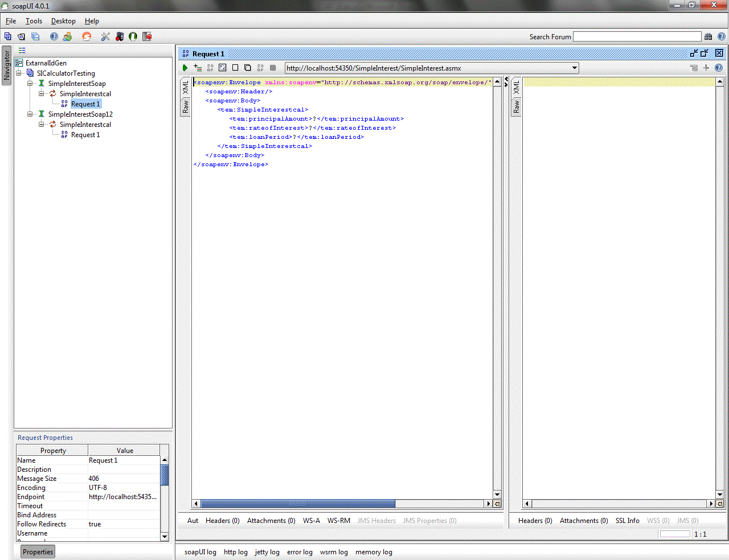Viewport: 729px width, 560px height.
Task: Collapse SimpleInterestcal under SimpleInterestSoap12
Action: 42,125
